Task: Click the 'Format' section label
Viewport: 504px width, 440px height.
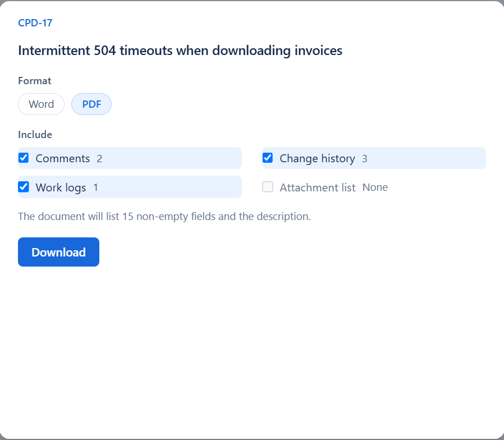Action: [x=35, y=81]
